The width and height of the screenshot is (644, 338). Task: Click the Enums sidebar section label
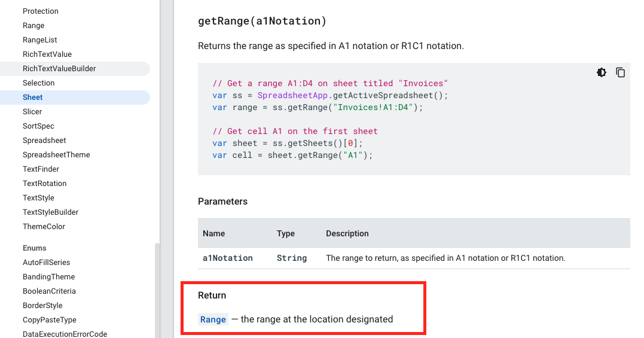35,248
